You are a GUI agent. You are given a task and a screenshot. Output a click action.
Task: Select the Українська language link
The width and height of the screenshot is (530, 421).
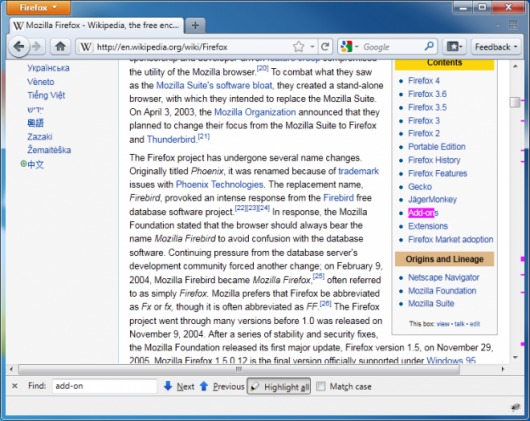(x=48, y=68)
